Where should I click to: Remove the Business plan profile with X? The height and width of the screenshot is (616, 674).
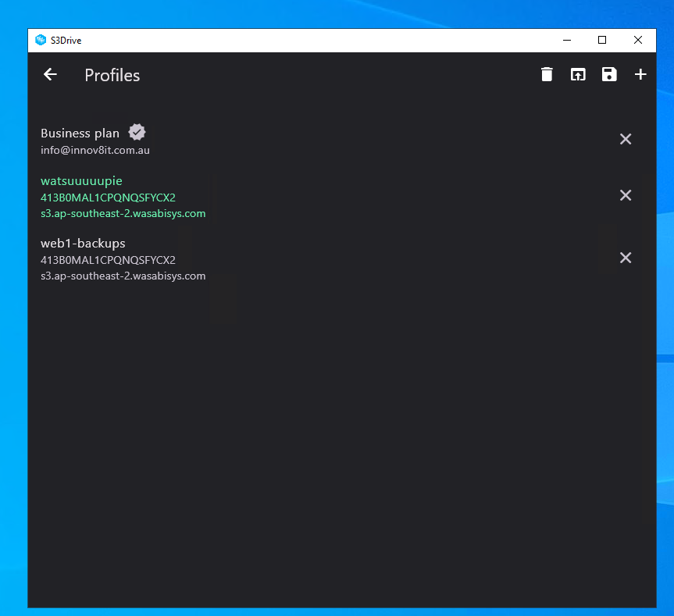(626, 139)
